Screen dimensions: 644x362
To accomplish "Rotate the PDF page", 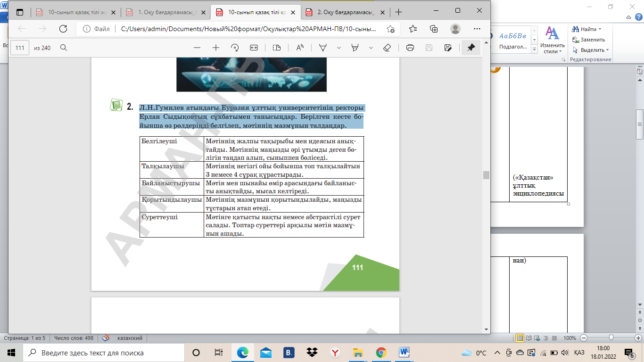I will [235, 48].
